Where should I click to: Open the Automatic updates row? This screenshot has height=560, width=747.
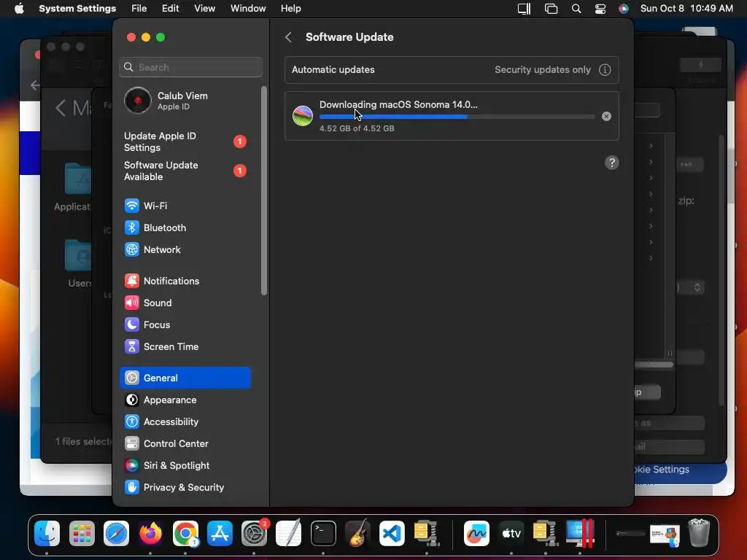[452, 69]
